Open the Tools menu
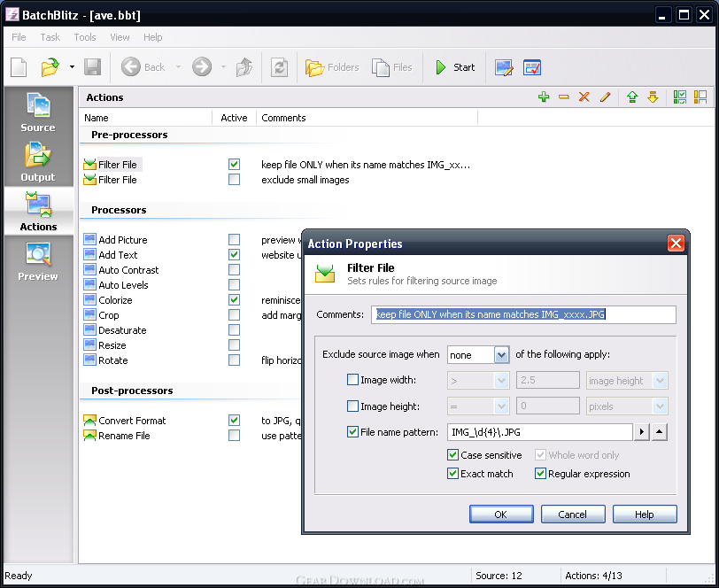Screen dimensions: 719x588 tap(85, 37)
